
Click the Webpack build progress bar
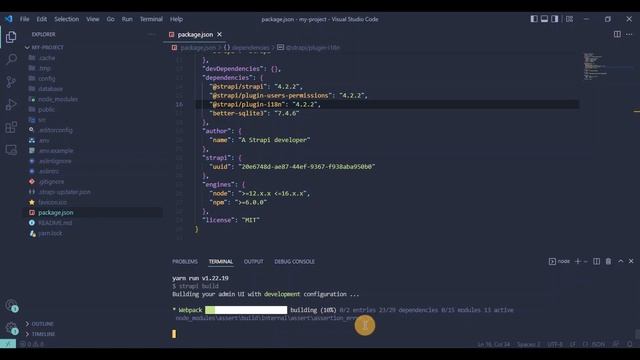246,310
